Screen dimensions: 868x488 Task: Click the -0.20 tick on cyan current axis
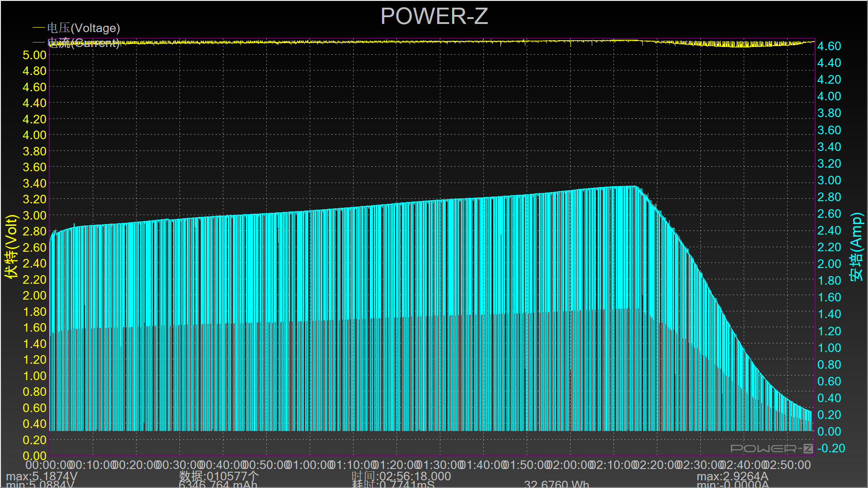[831, 448]
